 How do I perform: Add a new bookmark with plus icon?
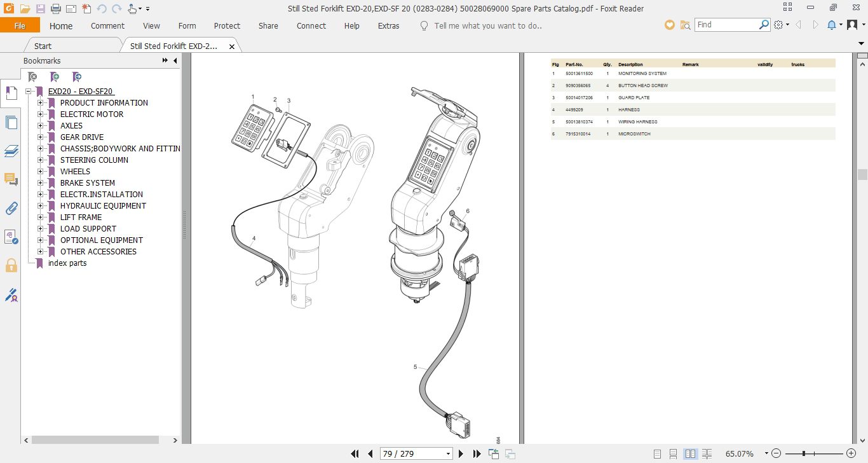pyautogui.click(x=55, y=77)
